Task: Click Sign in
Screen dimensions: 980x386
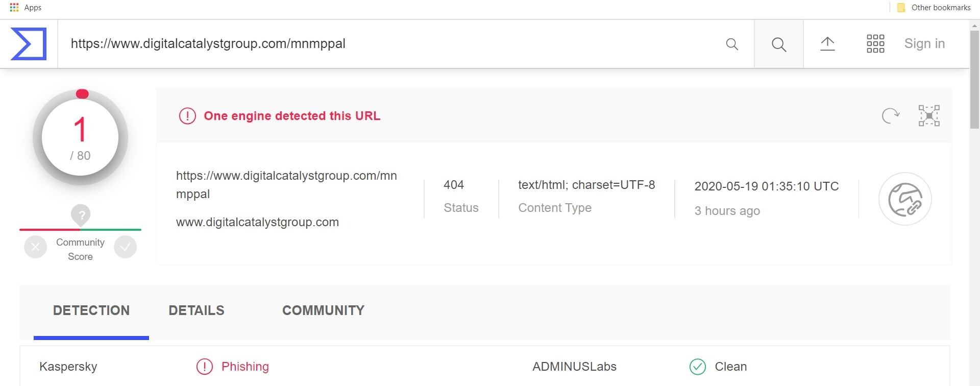Action: pyautogui.click(x=924, y=44)
